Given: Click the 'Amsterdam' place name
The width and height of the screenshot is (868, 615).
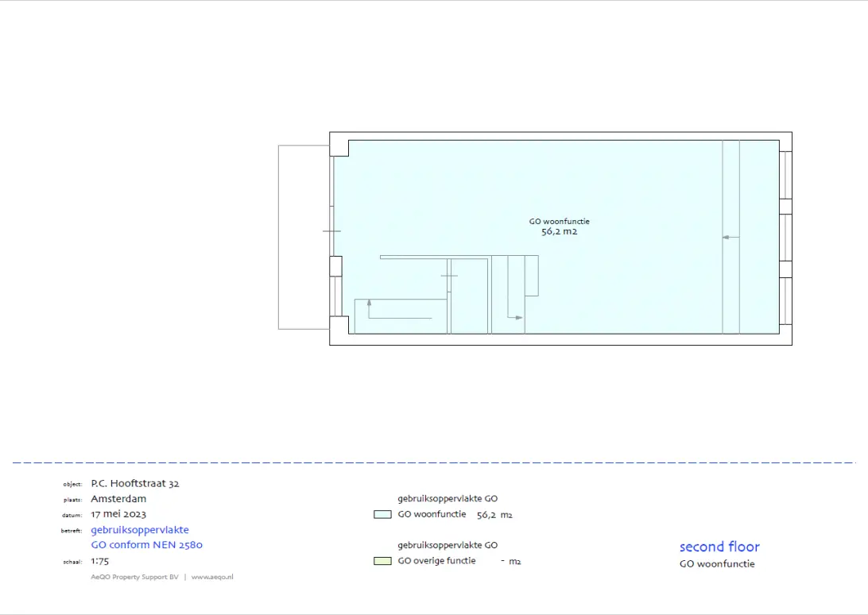Looking at the screenshot, I should (118, 499).
